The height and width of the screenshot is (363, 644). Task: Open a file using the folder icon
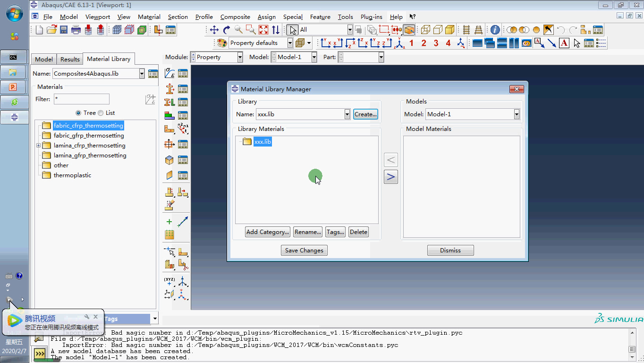[x=51, y=30]
